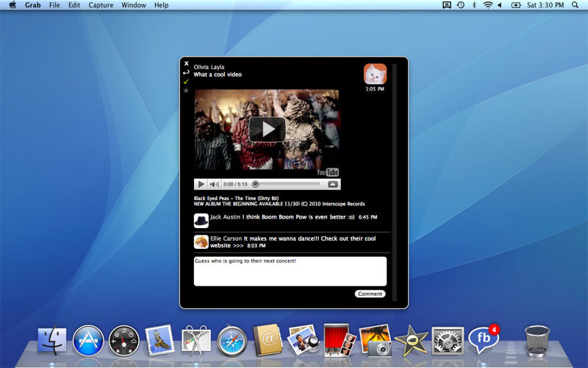Click the Bluetooth menu bar icon
Image resolution: width=588 pixels, height=368 pixels.
[474, 5]
